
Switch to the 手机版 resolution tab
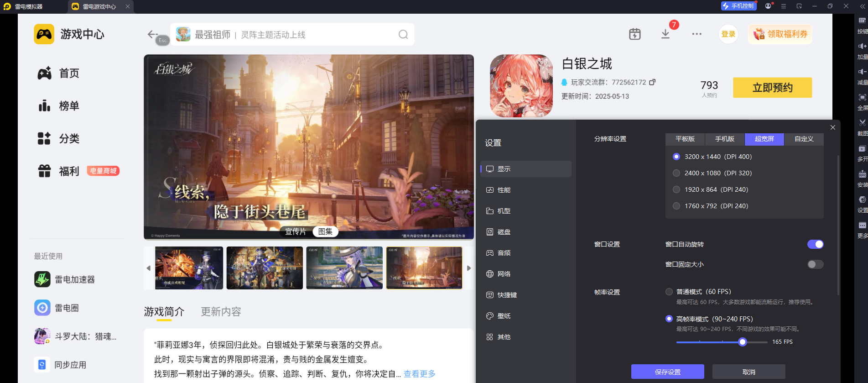click(x=725, y=139)
